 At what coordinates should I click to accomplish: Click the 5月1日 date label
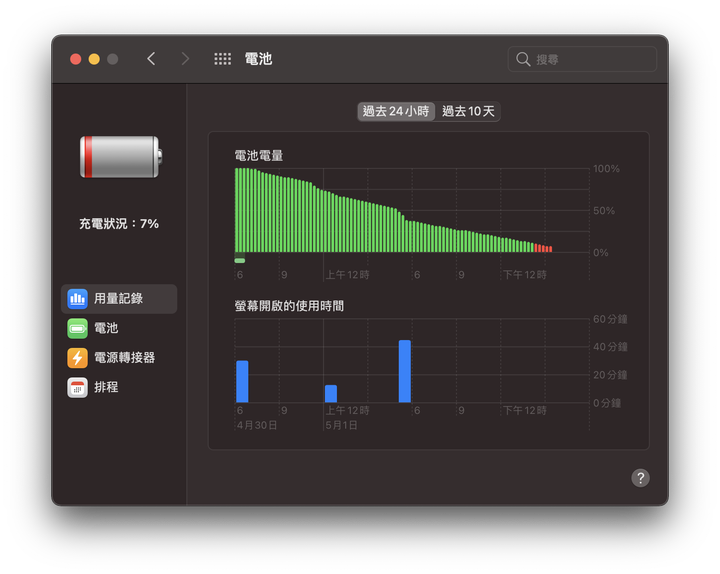[341, 425]
